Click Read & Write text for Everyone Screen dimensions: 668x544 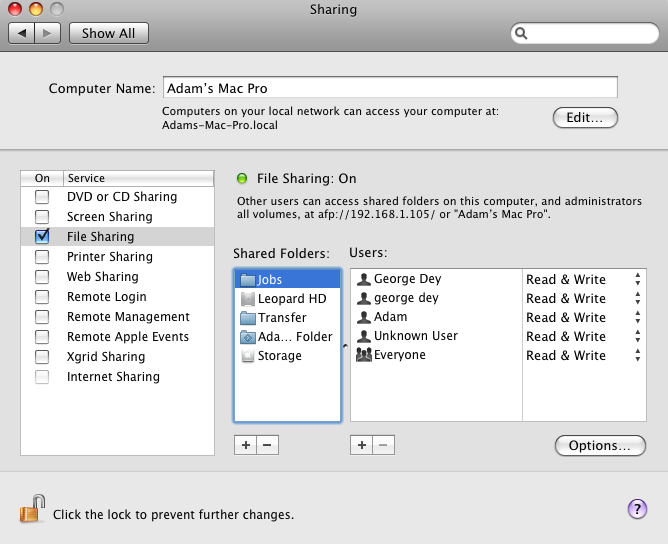[566, 355]
